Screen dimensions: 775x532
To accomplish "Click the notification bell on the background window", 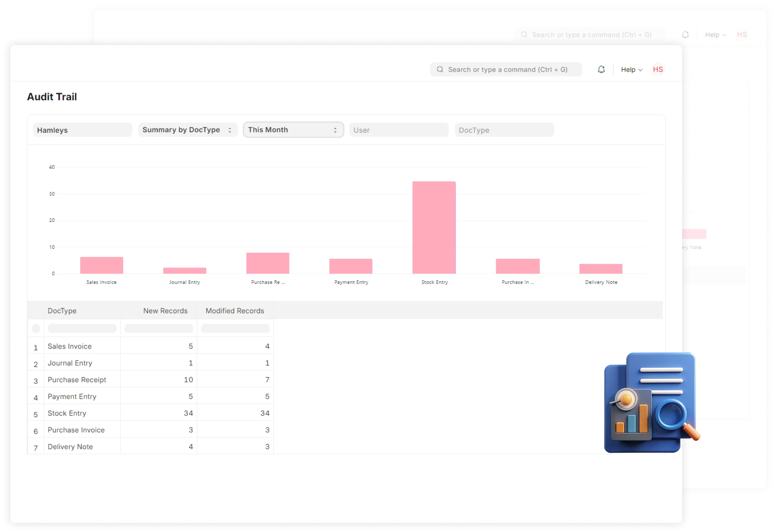I will [685, 34].
